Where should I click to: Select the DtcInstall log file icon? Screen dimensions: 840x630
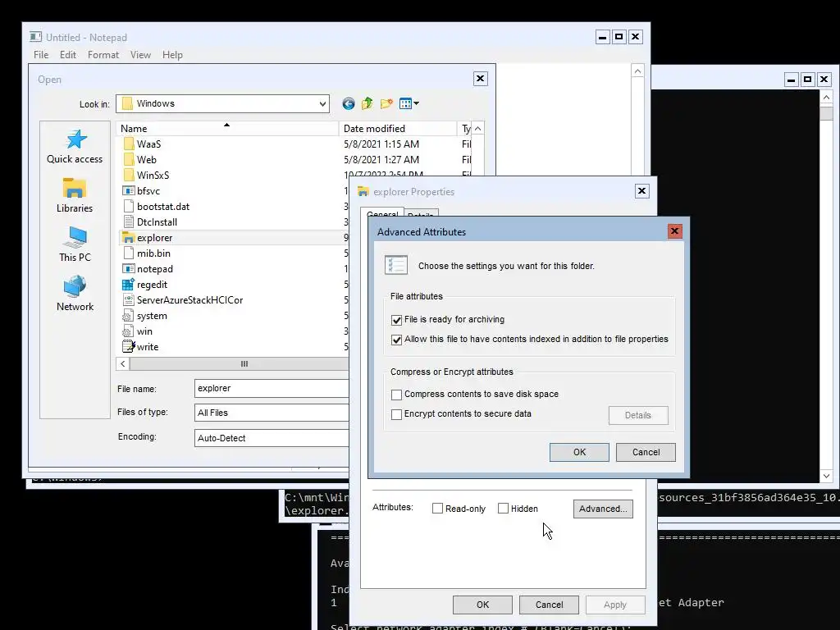coord(129,221)
